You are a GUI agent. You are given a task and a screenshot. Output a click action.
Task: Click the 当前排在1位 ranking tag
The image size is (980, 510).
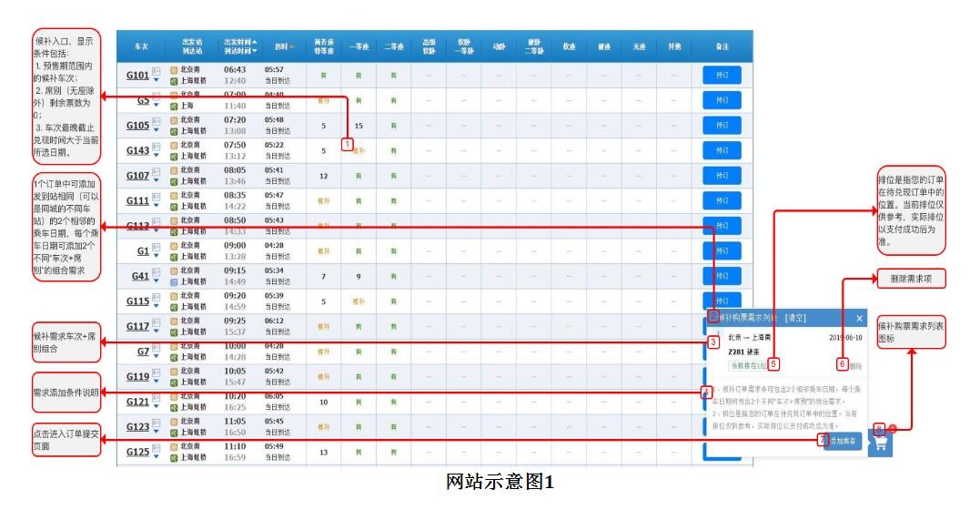pos(747,365)
